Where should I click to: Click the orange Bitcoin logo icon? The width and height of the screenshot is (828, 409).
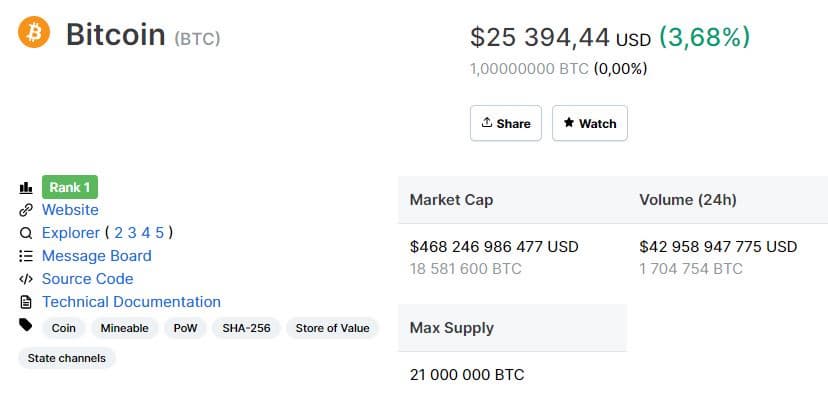coord(33,33)
